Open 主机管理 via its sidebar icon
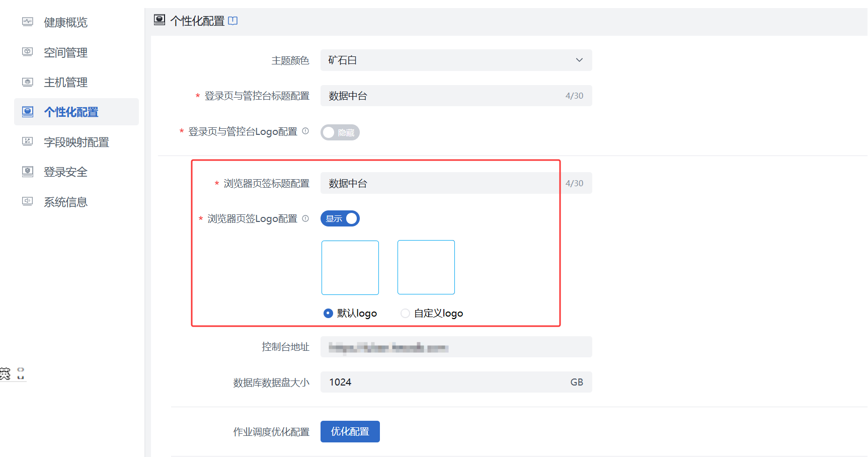The height and width of the screenshot is (457, 868). click(27, 82)
